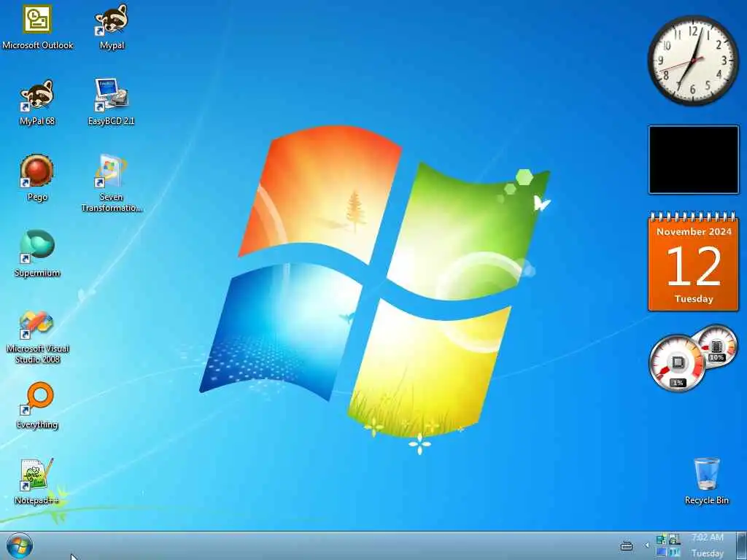
Task: Click the black slideshow gadget
Action: (x=694, y=160)
